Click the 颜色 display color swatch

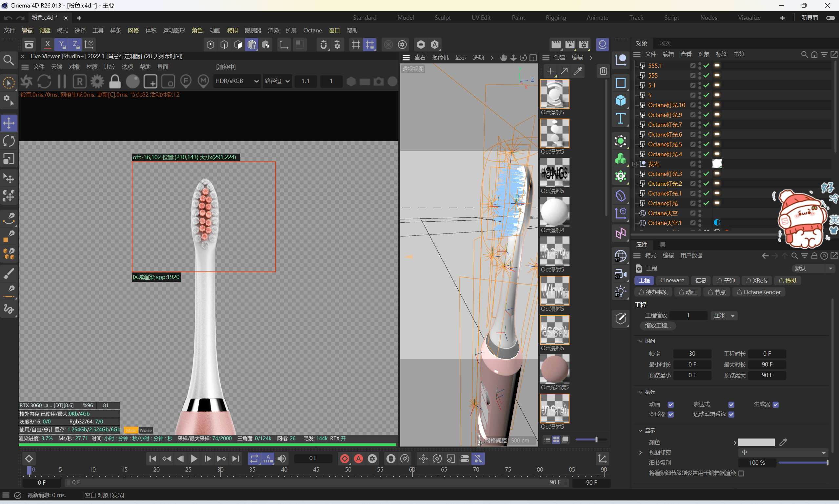756,442
